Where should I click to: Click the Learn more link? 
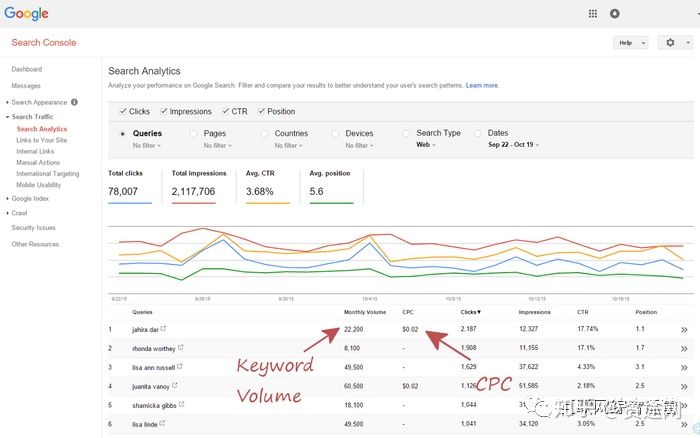pyautogui.click(x=482, y=86)
